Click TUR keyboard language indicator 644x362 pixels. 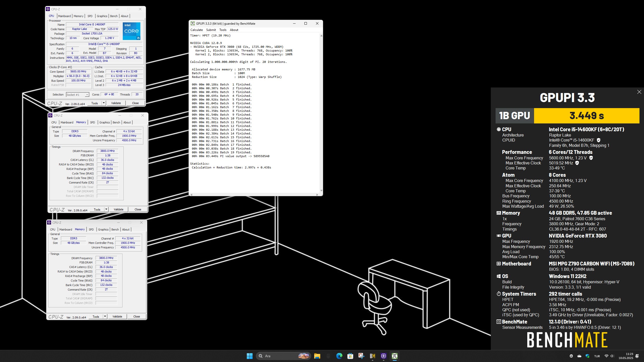click(597, 356)
